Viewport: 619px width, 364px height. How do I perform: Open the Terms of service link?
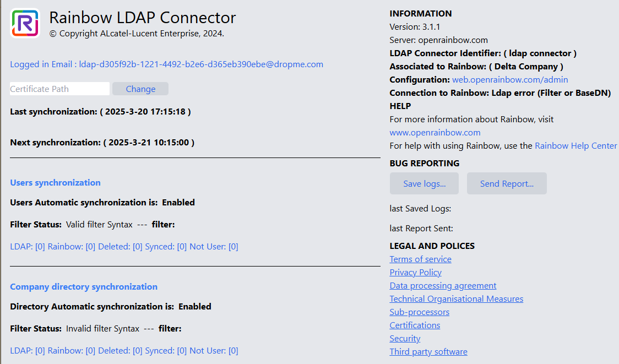[420, 259]
